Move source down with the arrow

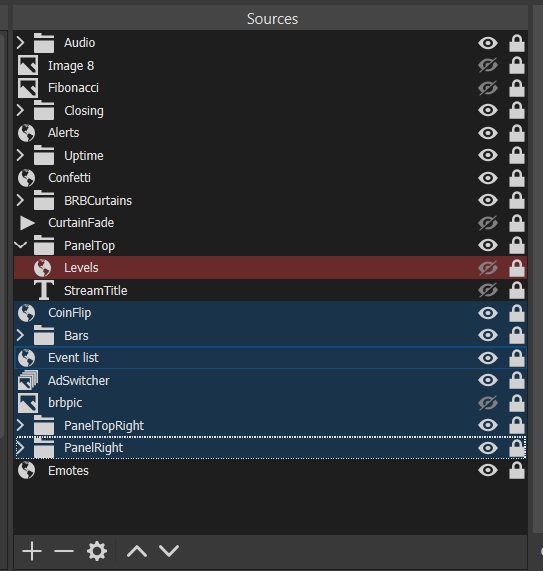pyautogui.click(x=169, y=551)
